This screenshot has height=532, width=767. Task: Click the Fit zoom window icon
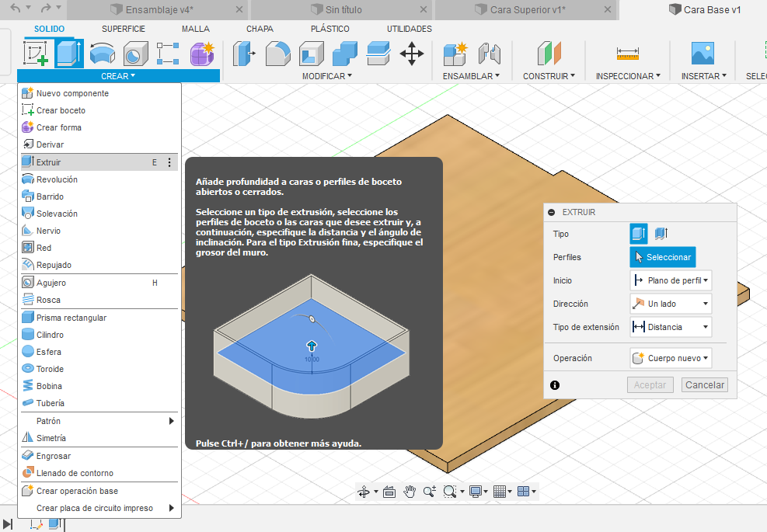[x=449, y=492]
